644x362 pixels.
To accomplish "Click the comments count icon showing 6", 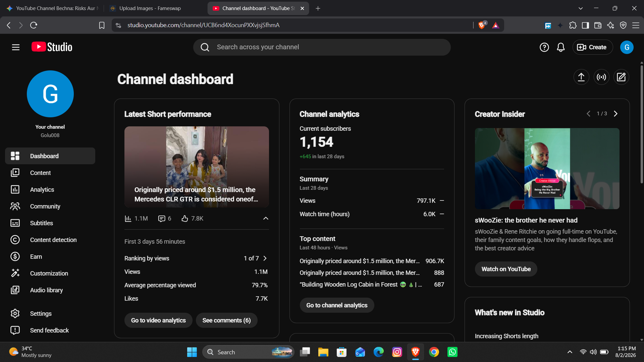I will (165, 219).
